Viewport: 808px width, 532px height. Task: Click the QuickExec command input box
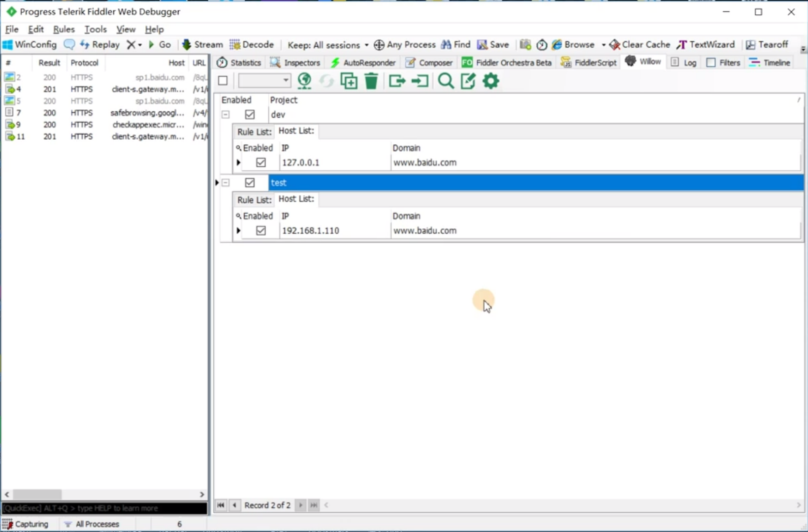coord(104,508)
